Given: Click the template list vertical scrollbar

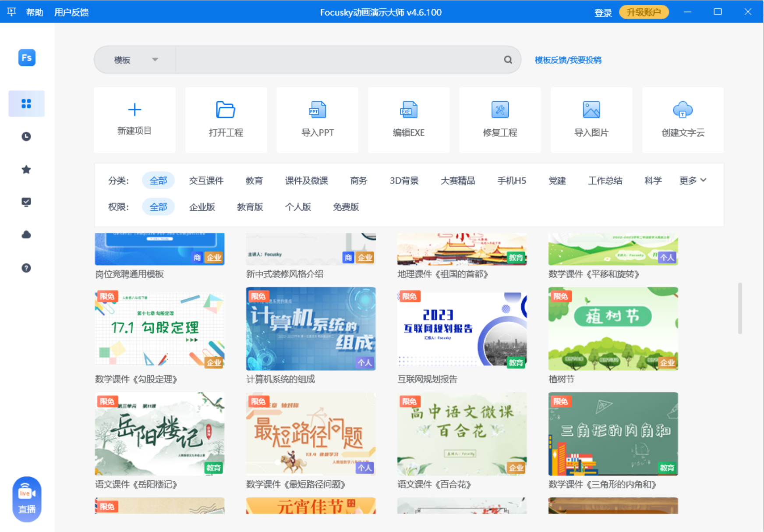Looking at the screenshot, I should [x=740, y=308].
